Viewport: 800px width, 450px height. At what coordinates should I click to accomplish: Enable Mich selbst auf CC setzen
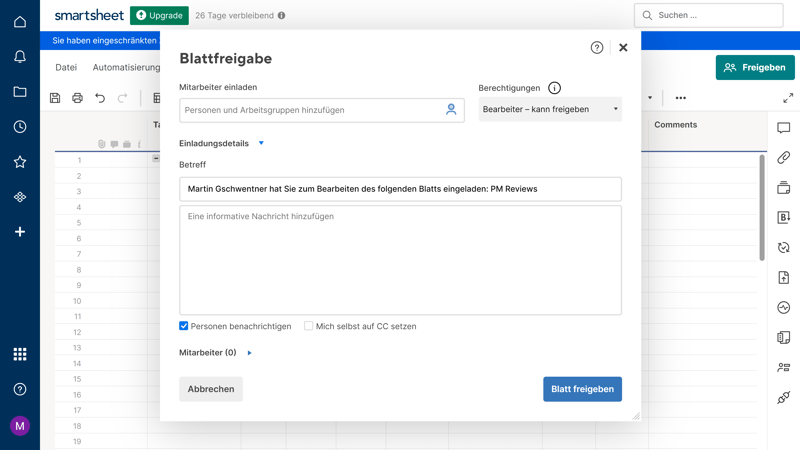click(x=309, y=326)
